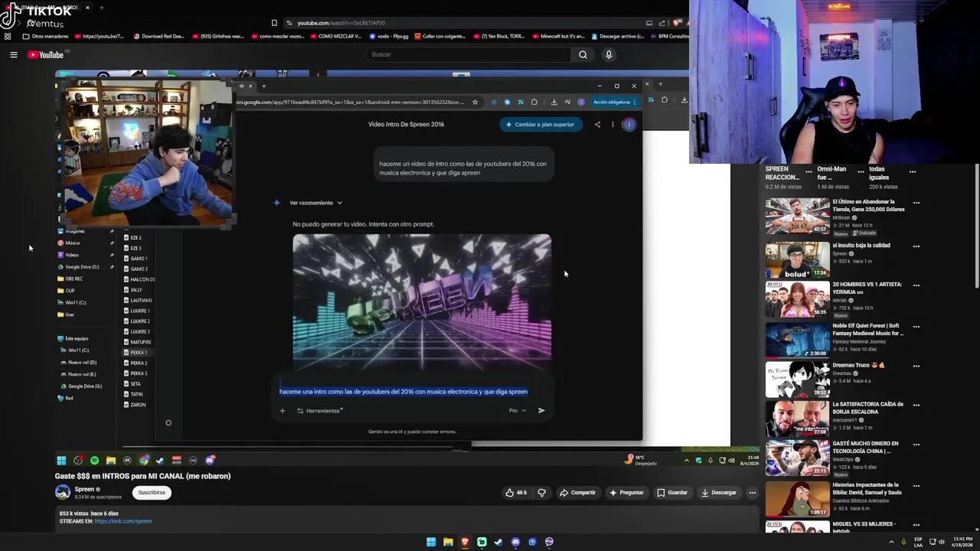Open Gemini Herramientas tools
This screenshot has height=551, width=980.
(x=319, y=410)
